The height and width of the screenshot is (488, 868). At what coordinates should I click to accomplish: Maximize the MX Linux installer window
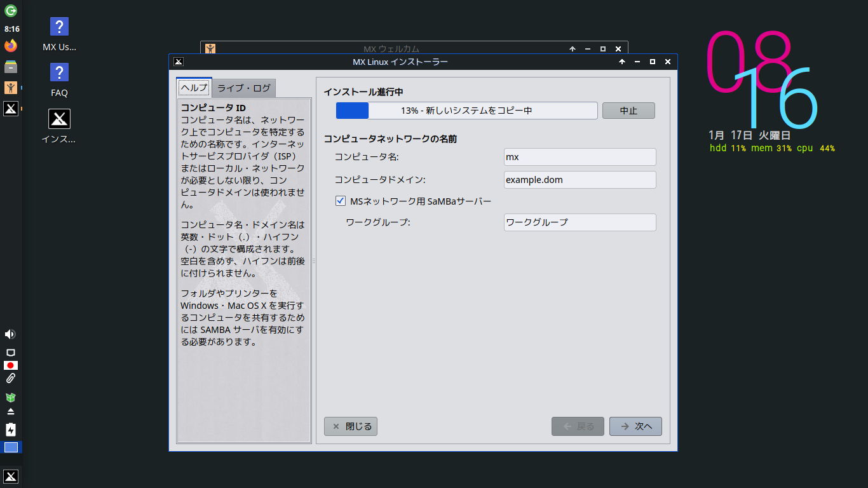tap(652, 62)
